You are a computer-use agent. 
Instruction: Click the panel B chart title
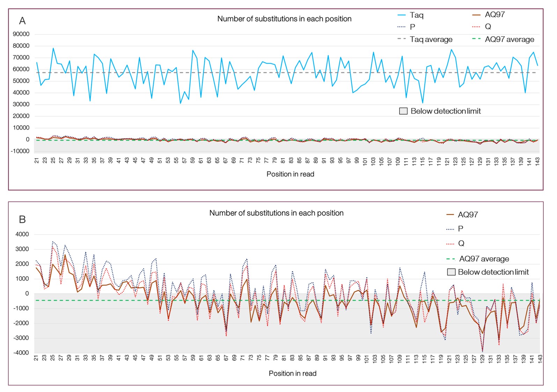tap(276, 213)
